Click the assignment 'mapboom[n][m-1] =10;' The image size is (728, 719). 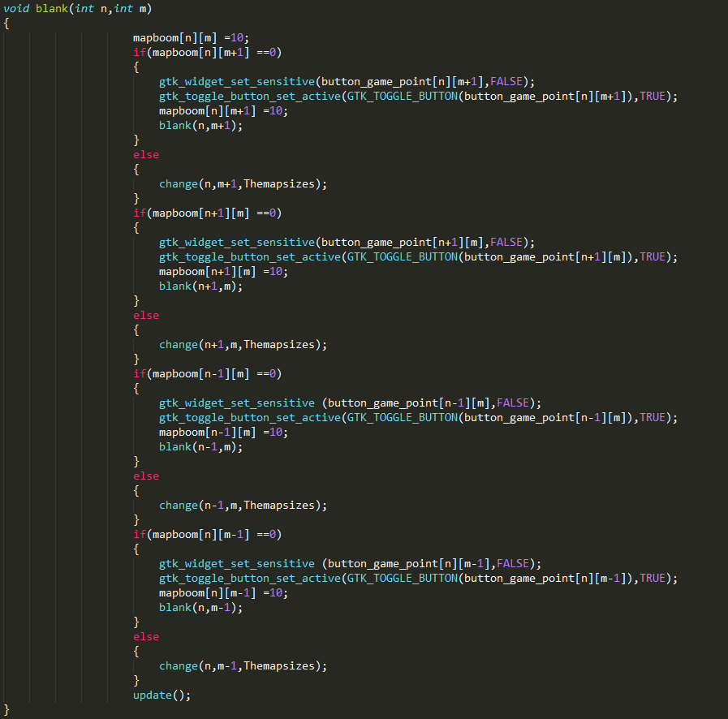pyautogui.click(x=223, y=592)
